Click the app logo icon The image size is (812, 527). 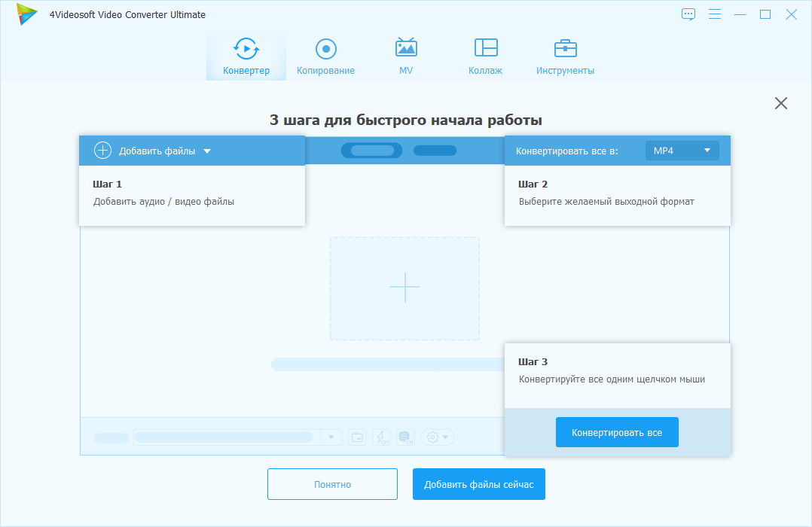pyautogui.click(x=26, y=14)
